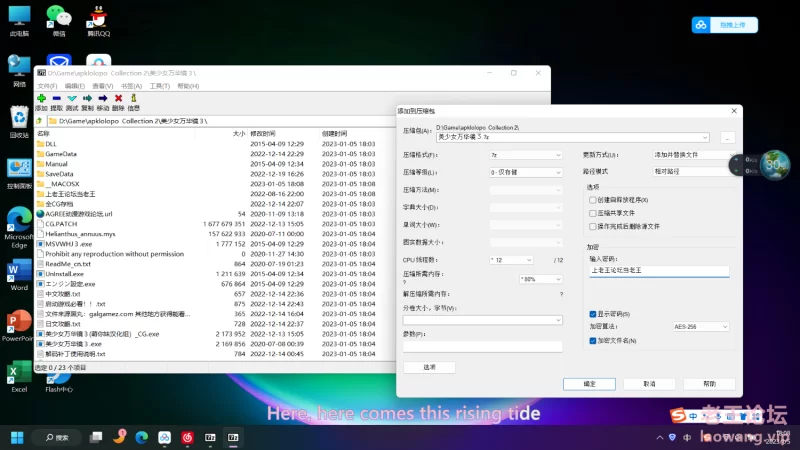
Task: Open the WeChat (微信) desktop icon
Action: pos(59,21)
